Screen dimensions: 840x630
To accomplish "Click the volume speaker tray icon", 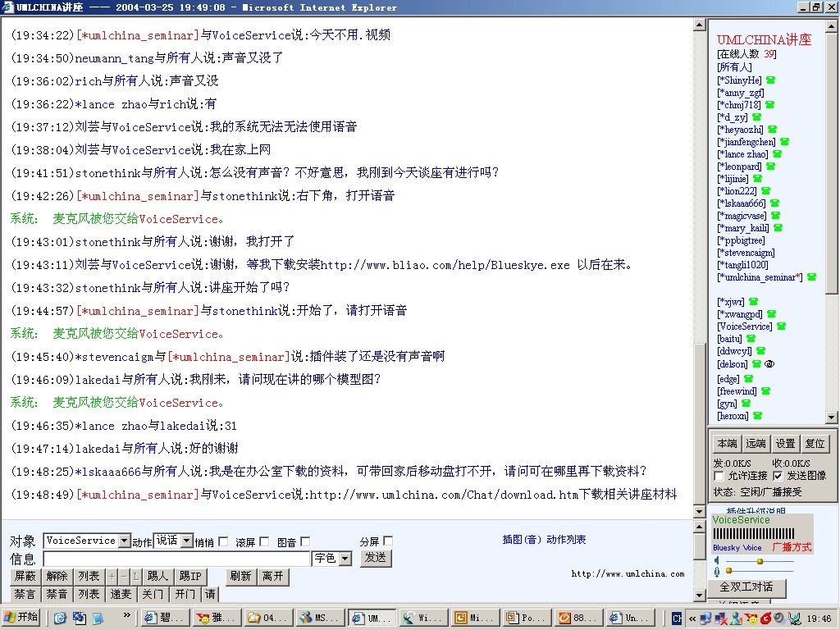I will tap(779, 619).
